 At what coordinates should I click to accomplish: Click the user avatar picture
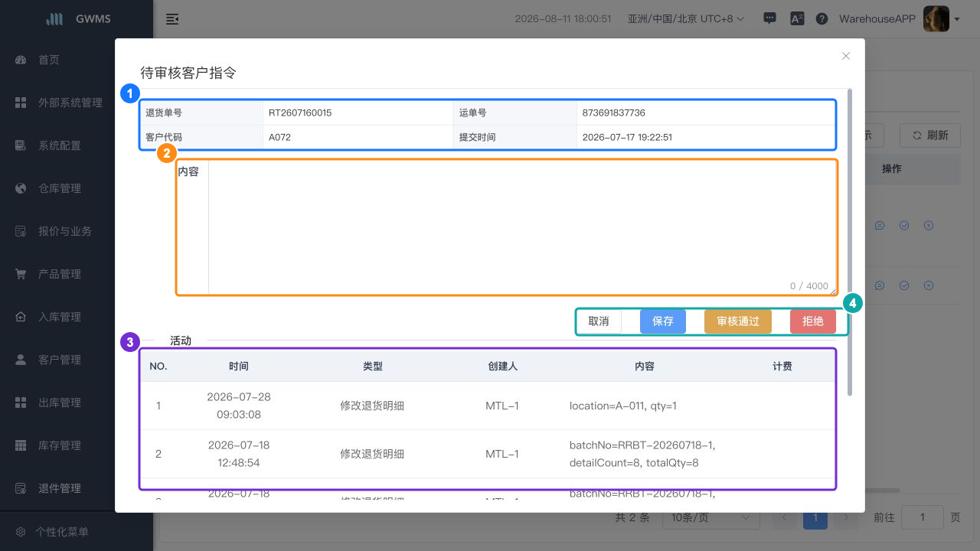(936, 19)
